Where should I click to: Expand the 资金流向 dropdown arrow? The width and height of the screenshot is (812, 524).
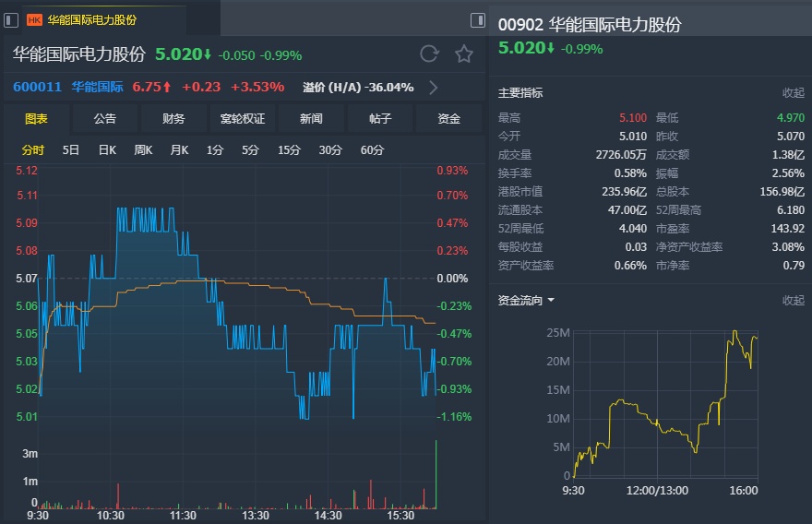[x=551, y=301]
